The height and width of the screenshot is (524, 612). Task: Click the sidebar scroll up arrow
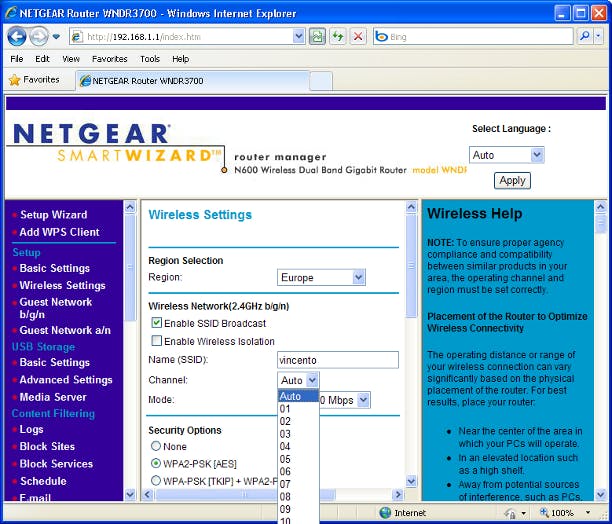tap(130, 207)
